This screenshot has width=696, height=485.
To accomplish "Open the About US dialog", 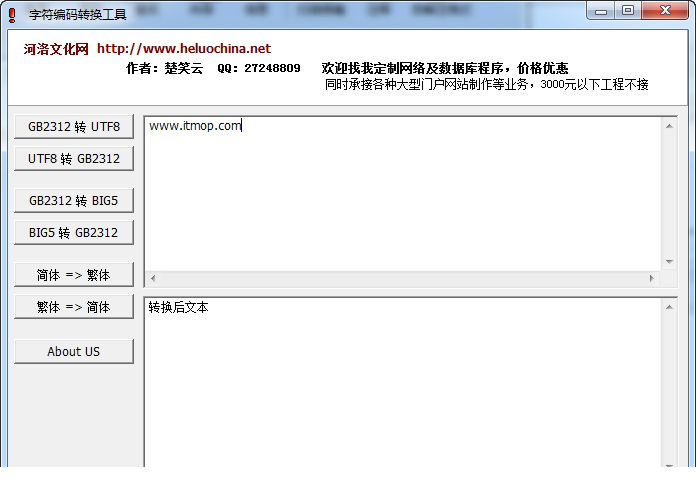I will 74,351.
